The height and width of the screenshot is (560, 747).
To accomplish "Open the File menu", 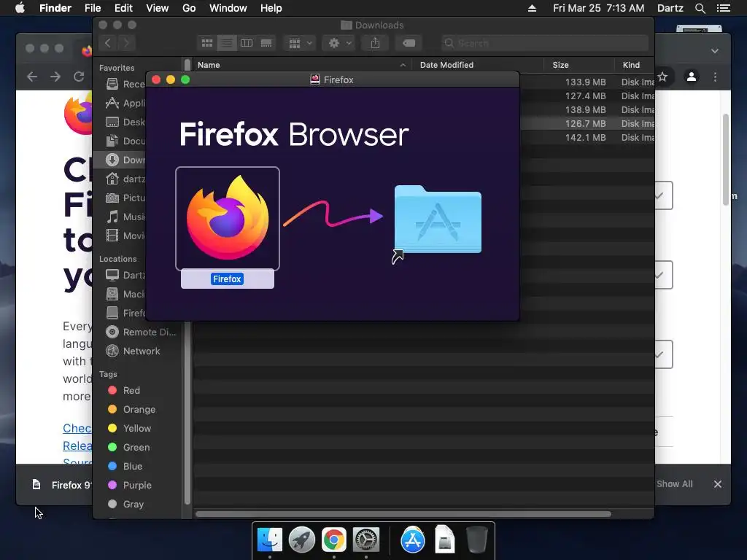I will click(93, 8).
